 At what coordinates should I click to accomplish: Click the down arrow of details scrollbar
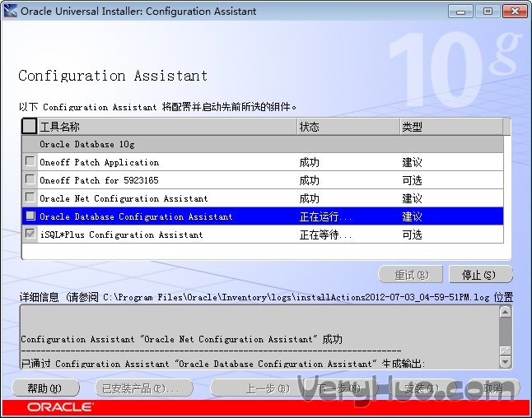[x=505, y=362]
